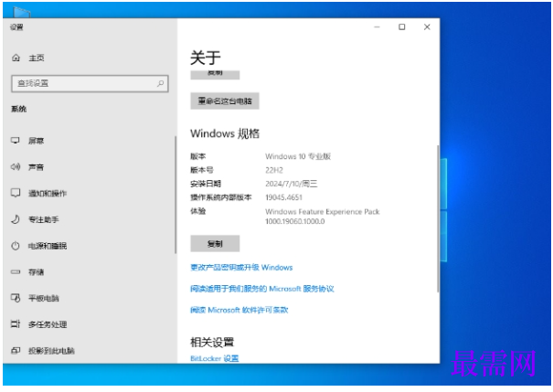Select the 平板电脑 tablet icon
The width and height of the screenshot is (553, 392).
(x=16, y=298)
